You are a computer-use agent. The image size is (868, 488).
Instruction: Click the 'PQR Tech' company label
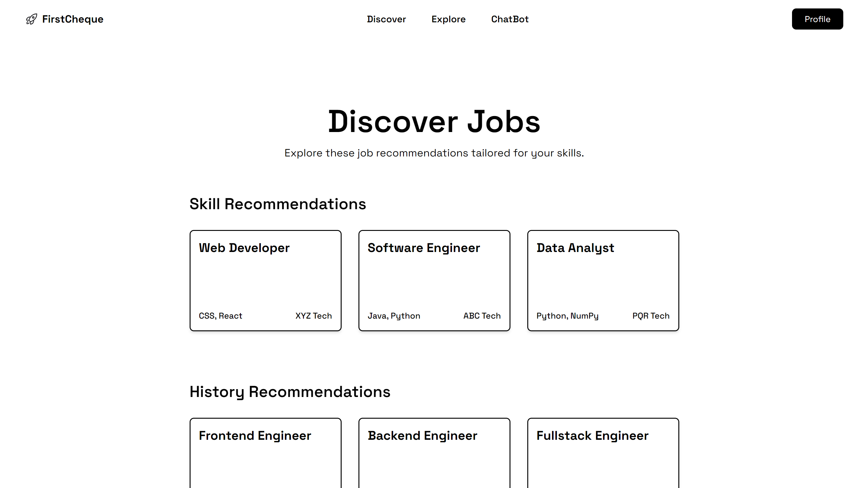point(651,316)
